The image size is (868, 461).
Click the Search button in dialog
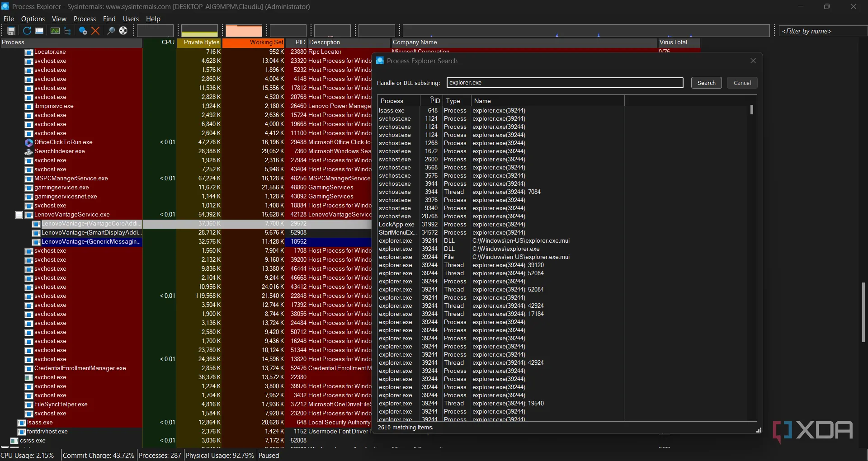point(706,83)
